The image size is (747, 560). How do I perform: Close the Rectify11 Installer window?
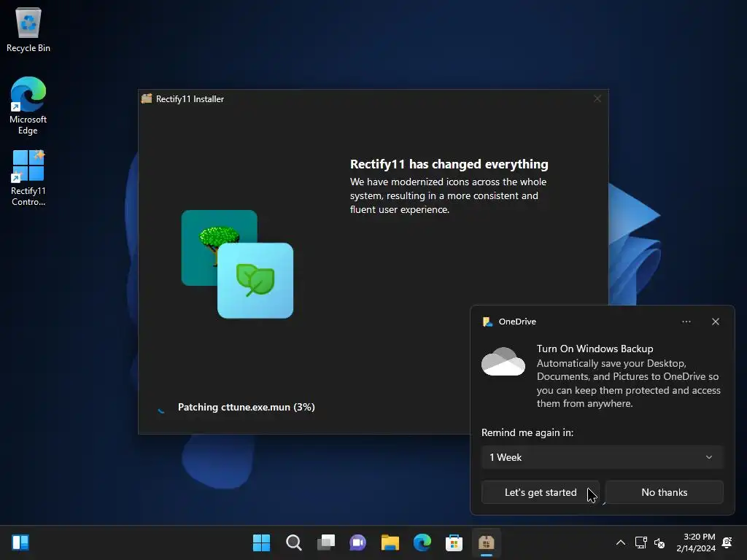[597, 98]
